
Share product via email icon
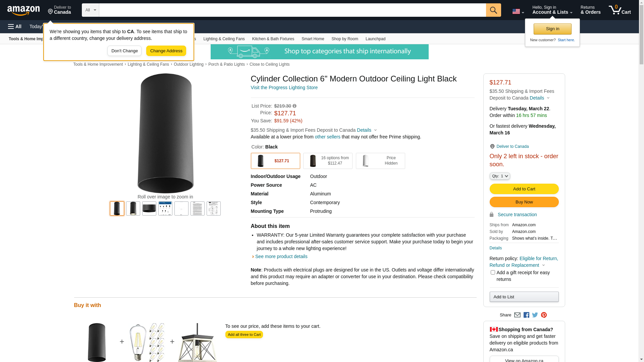click(517, 315)
